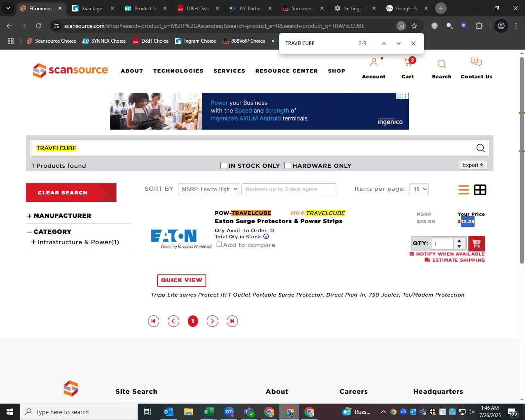The width and height of the screenshot is (525, 420).
Task: Go to first results page
Action: coord(153,321)
